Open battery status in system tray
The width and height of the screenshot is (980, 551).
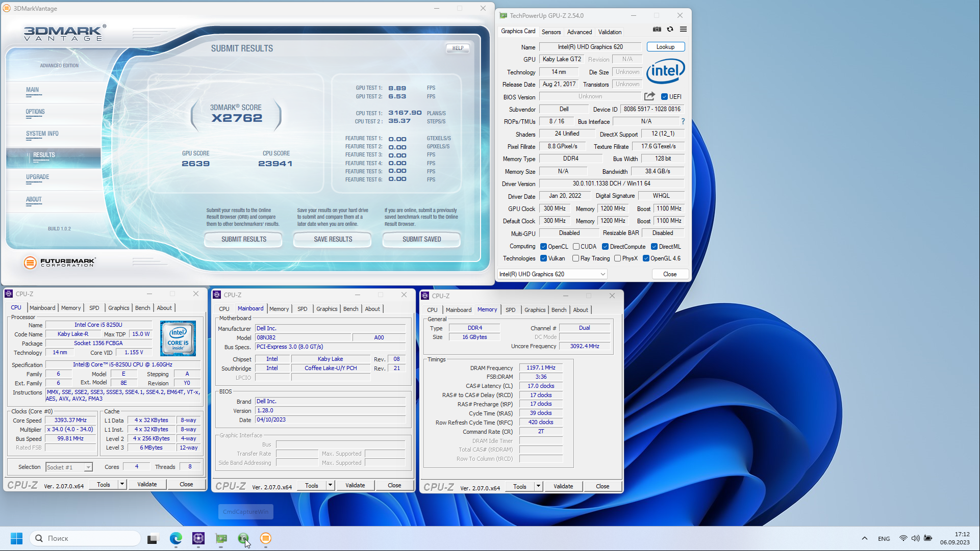928,538
